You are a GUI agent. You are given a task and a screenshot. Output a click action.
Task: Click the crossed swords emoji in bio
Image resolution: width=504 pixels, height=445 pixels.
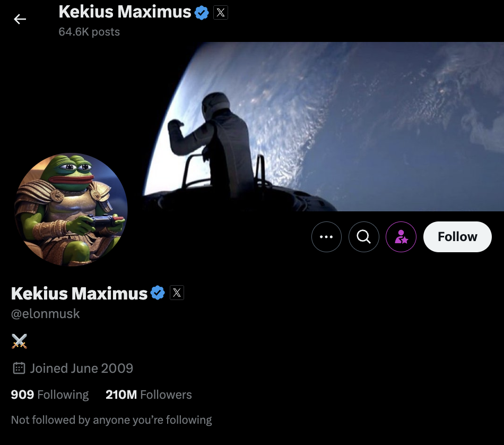coord(19,341)
